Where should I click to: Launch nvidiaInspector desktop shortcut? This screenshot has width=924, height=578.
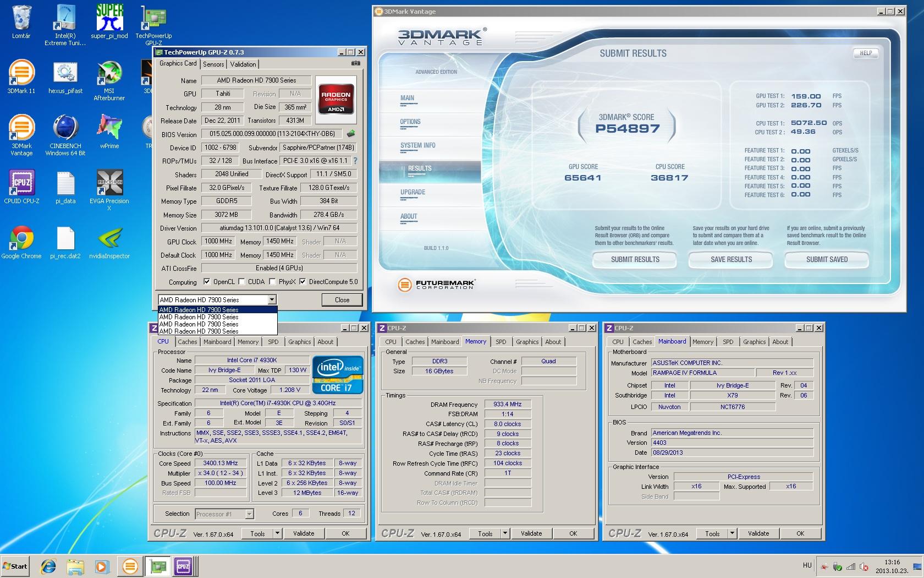point(109,242)
